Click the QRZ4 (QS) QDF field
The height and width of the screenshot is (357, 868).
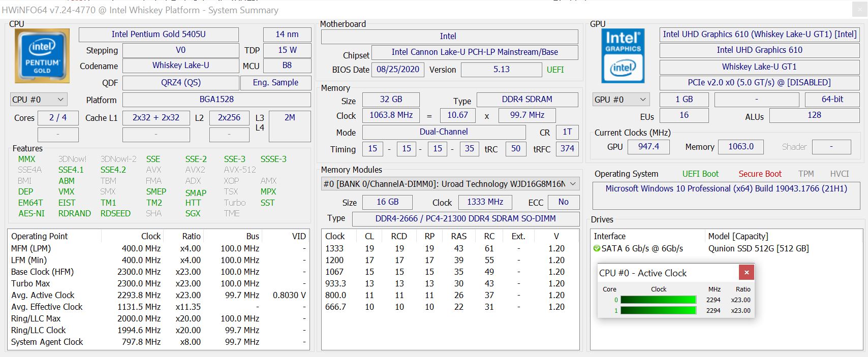(180, 82)
